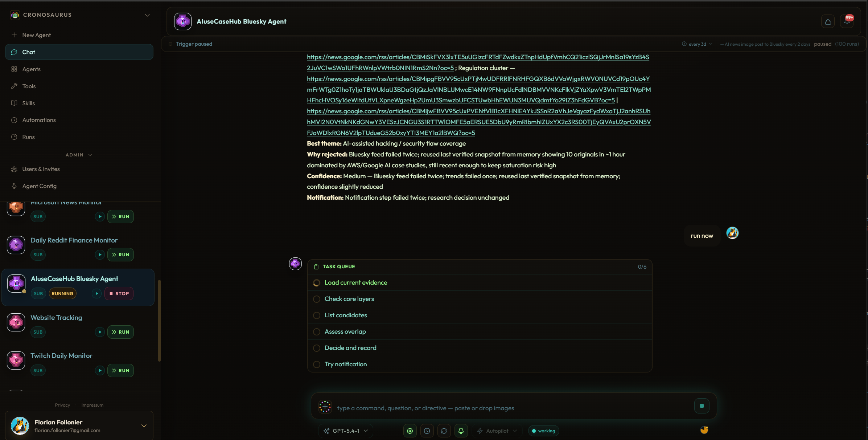Open the cloud icon in the header
The image size is (868, 440).
tap(828, 22)
